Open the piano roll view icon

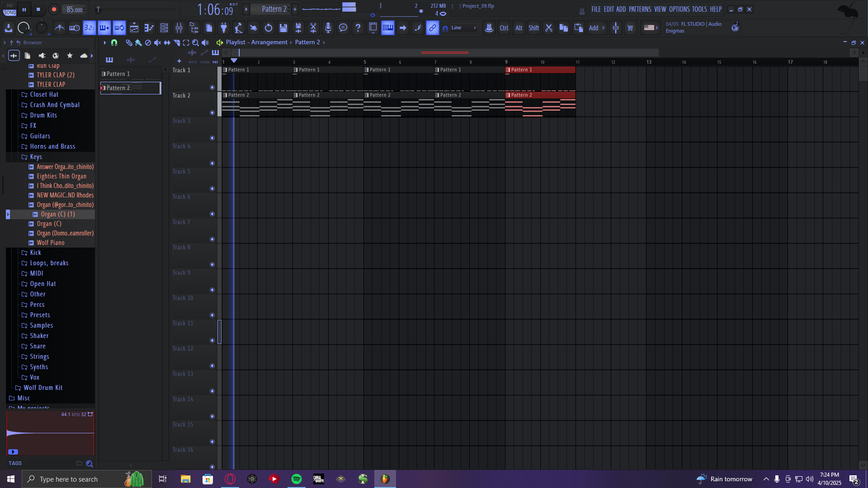point(149,28)
